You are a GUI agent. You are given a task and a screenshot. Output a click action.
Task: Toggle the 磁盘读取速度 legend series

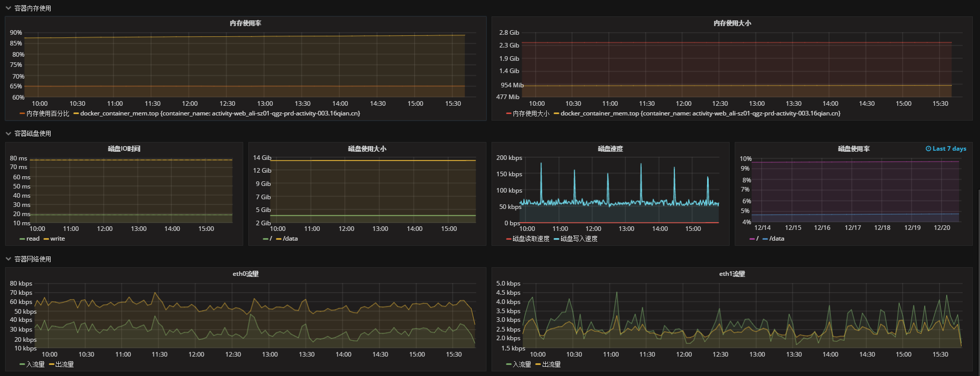531,239
